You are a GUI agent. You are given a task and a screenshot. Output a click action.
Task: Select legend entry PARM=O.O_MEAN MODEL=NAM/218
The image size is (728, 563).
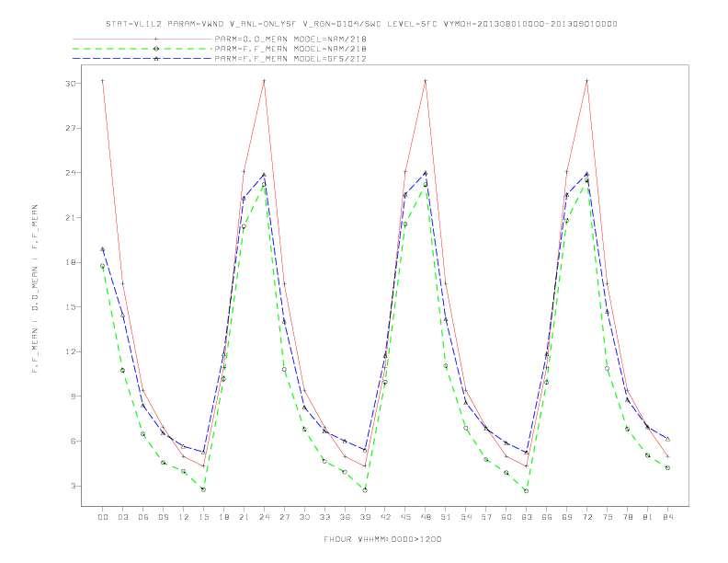(290, 39)
